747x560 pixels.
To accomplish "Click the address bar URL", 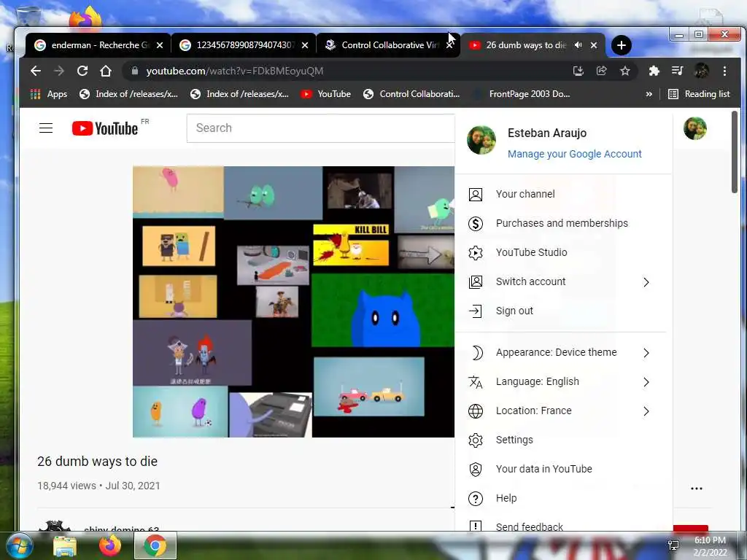I will point(234,71).
